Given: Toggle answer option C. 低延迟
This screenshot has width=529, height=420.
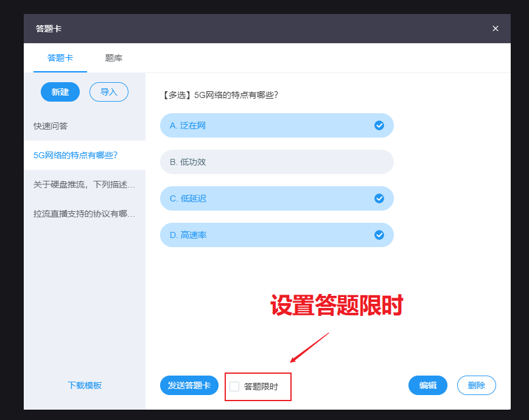Looking at the screenshot, I should tap(268, 198).
